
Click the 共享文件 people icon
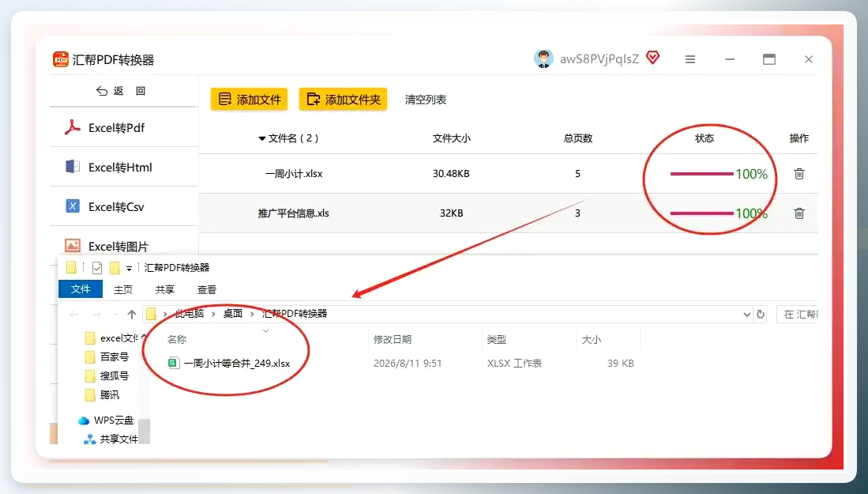pos(89,439)
